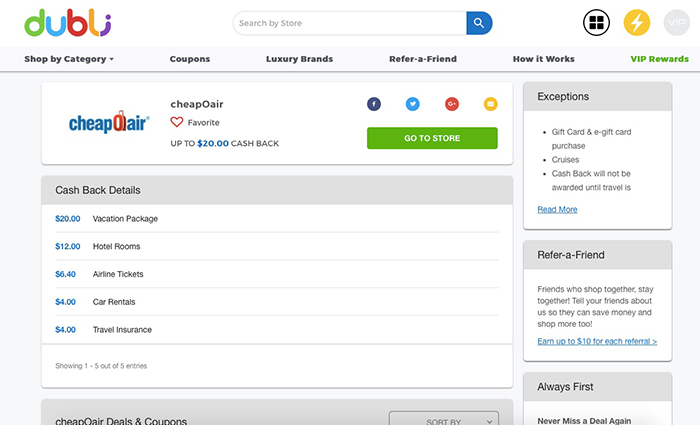Share cheapOair via email icon

[491, 104]
